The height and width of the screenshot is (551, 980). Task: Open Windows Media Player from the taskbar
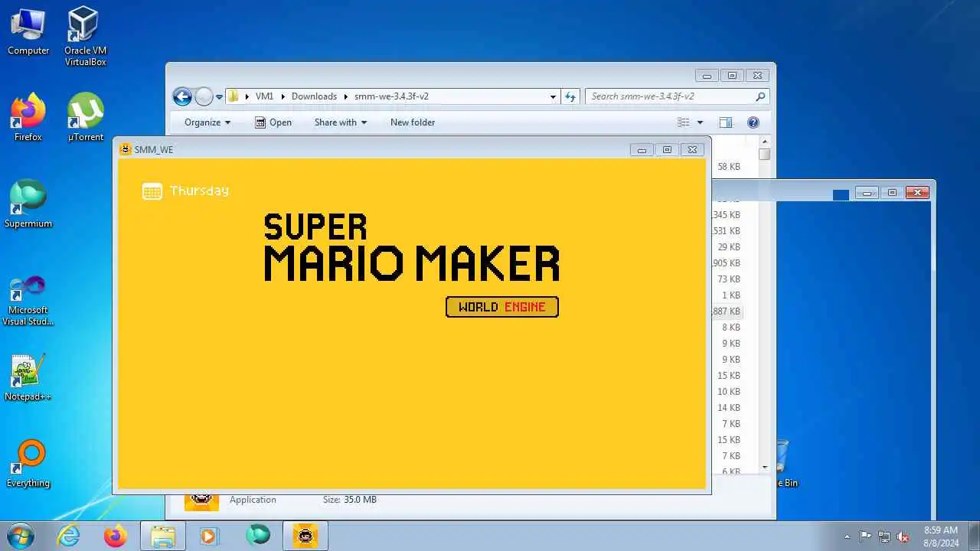(x=210, y=536)
